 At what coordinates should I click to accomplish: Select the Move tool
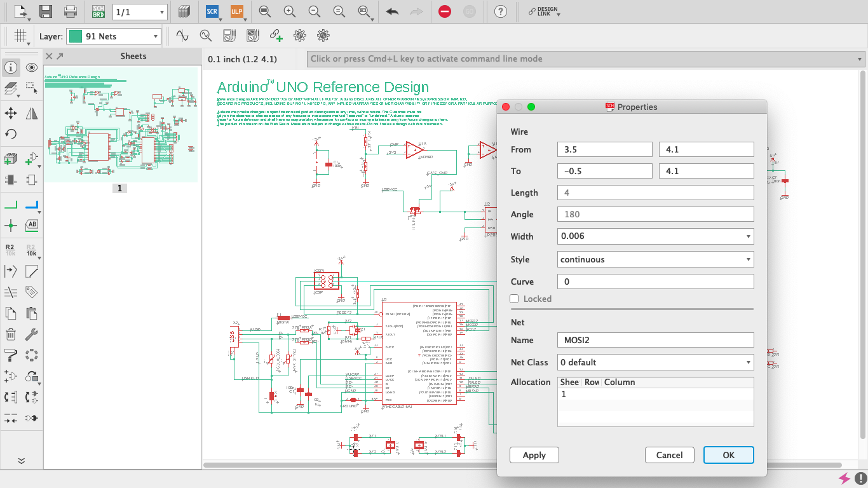pos(11,113)
